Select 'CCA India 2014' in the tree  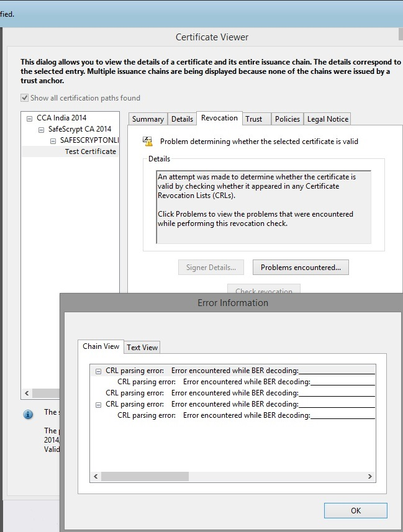[x=61, y=118]
